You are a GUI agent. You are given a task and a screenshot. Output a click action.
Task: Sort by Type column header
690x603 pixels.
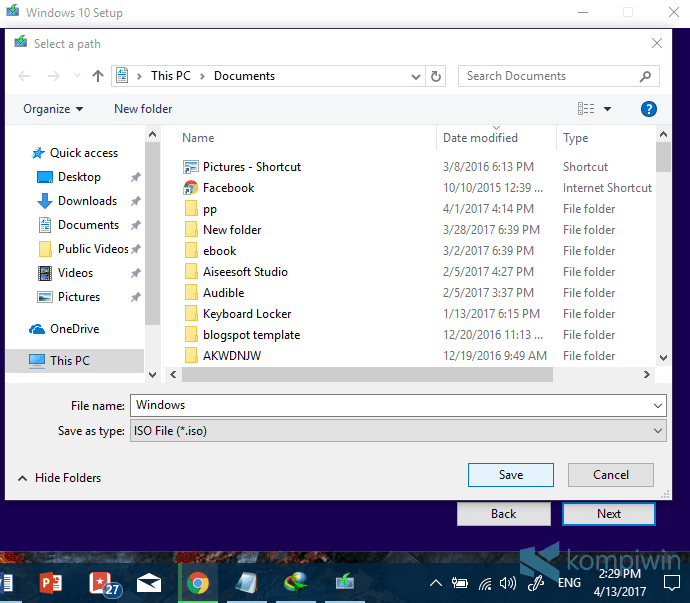click(575, 138)
